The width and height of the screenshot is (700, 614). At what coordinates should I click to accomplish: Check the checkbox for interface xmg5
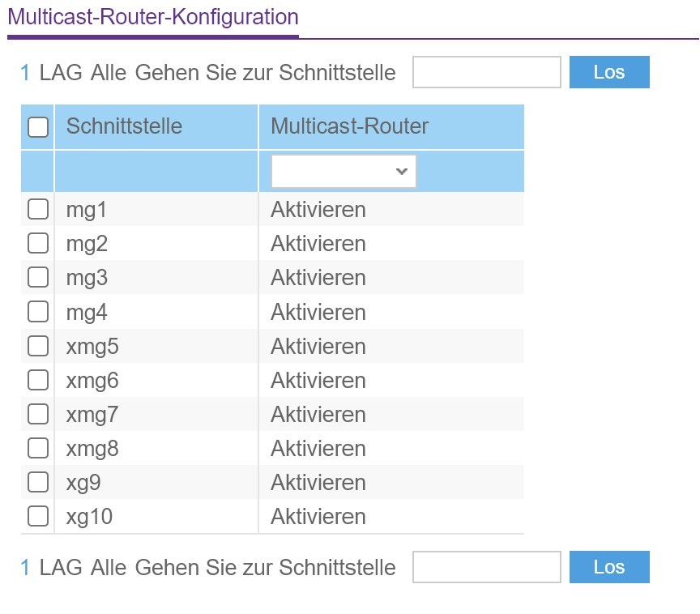click(37, 345)
